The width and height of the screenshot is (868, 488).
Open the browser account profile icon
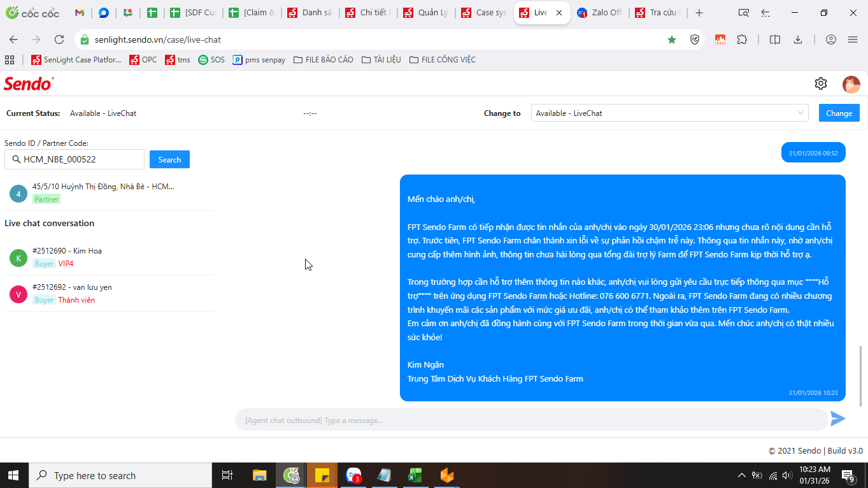tap(830, 39)
